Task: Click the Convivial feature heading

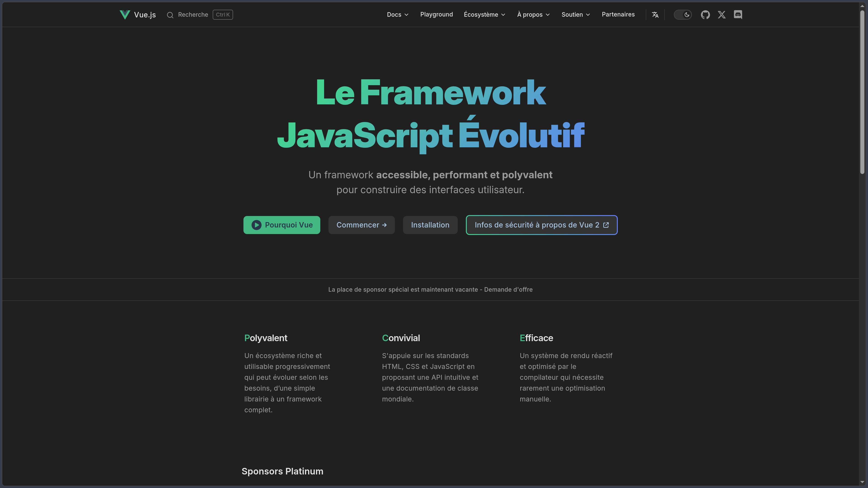Action: (x=401, y=338)
